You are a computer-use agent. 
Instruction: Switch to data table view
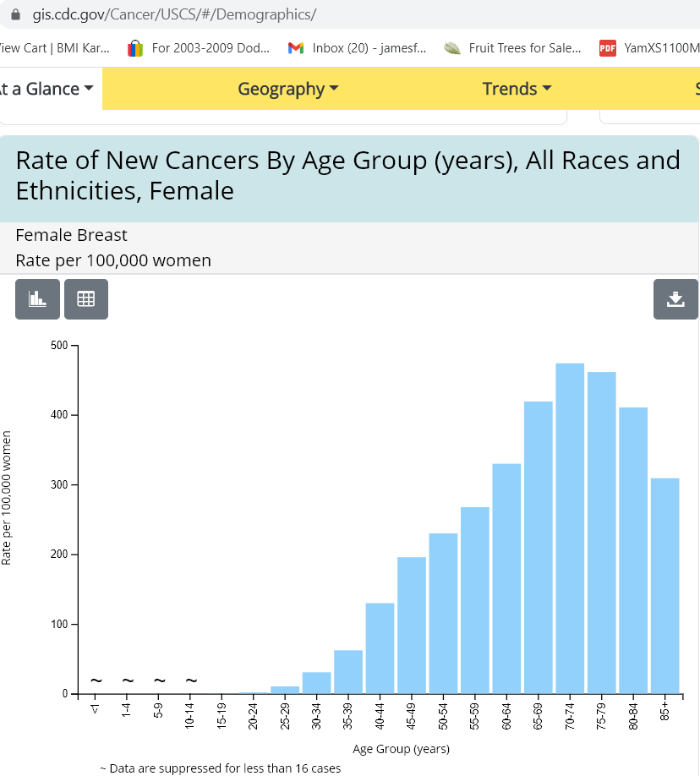[x=86, y=299]
